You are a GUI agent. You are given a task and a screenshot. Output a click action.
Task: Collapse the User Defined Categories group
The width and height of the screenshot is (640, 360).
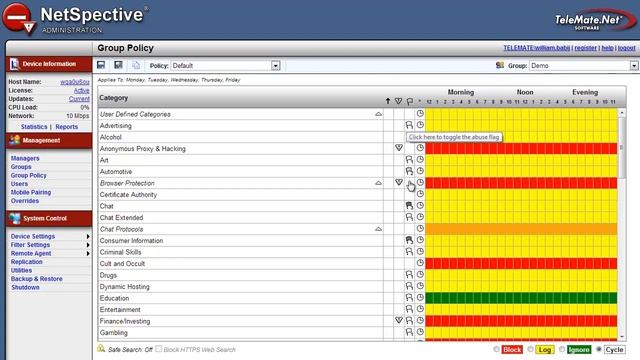(x=378, y=114)
